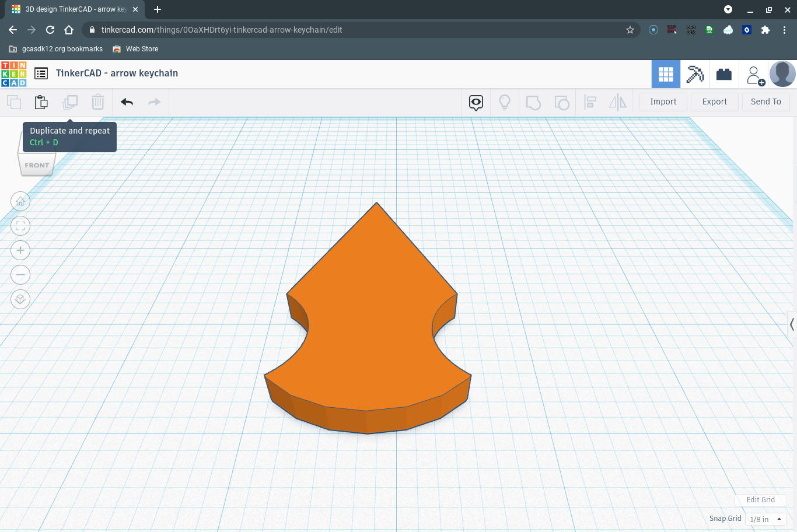The height and width of the screenshot is (532, 797).
Task: Click the Paste clipboard tool
Action: (41, 102)
